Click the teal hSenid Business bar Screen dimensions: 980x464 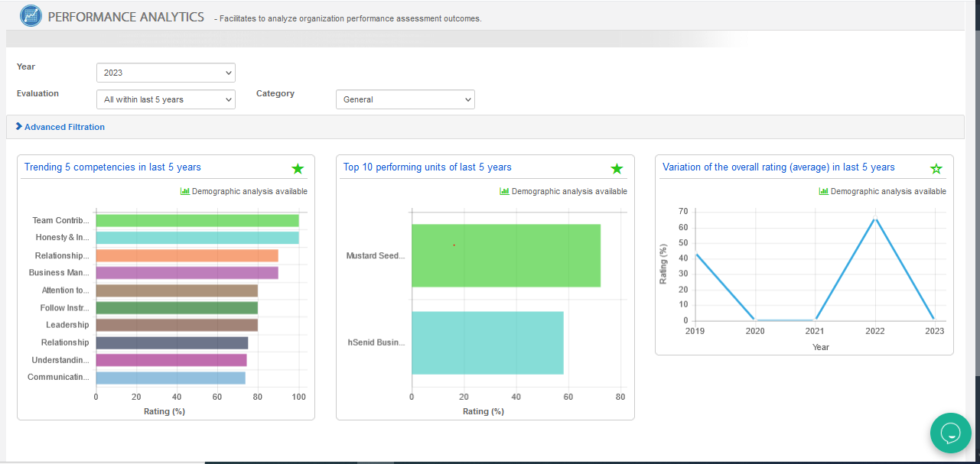coord(487,342)
